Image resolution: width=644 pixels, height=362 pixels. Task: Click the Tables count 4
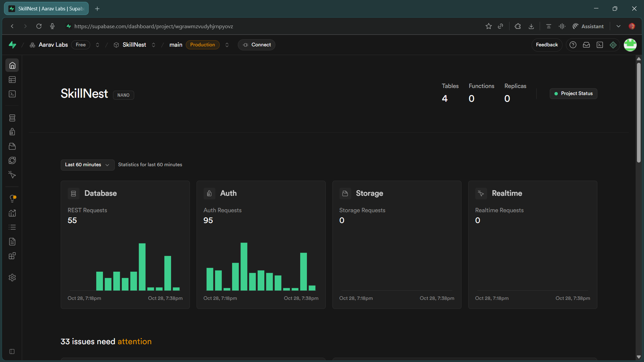click(x=445, y=99)
